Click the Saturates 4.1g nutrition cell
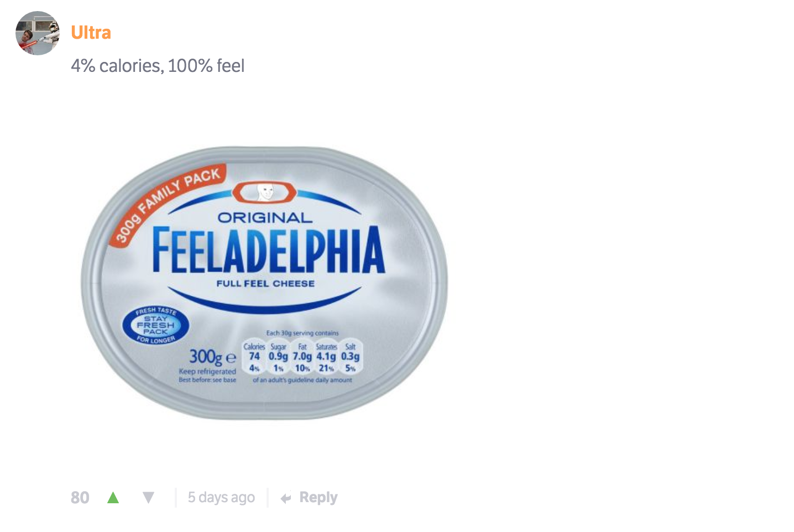Viewport: 794px width, 532px height. click(326, 357)
